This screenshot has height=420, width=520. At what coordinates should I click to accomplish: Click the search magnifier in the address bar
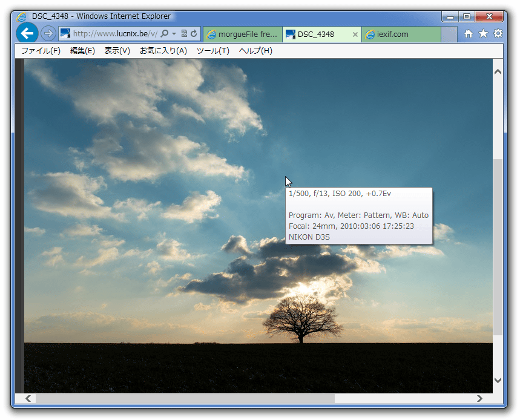point(164,33)
